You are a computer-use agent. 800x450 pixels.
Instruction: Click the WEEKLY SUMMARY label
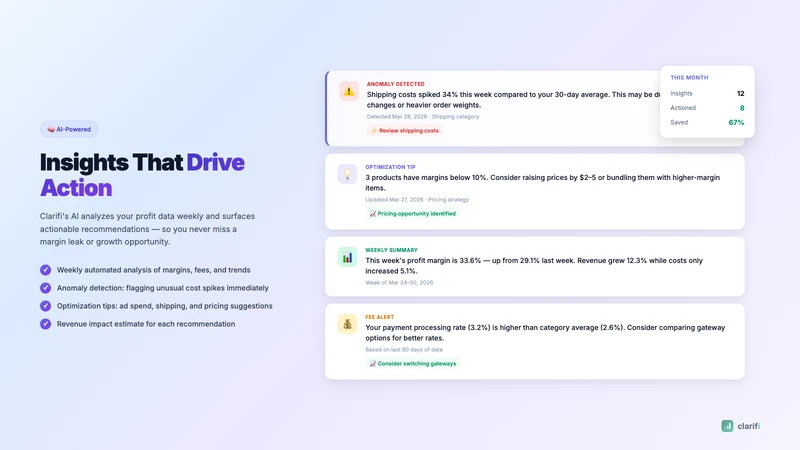pos(391,250)
